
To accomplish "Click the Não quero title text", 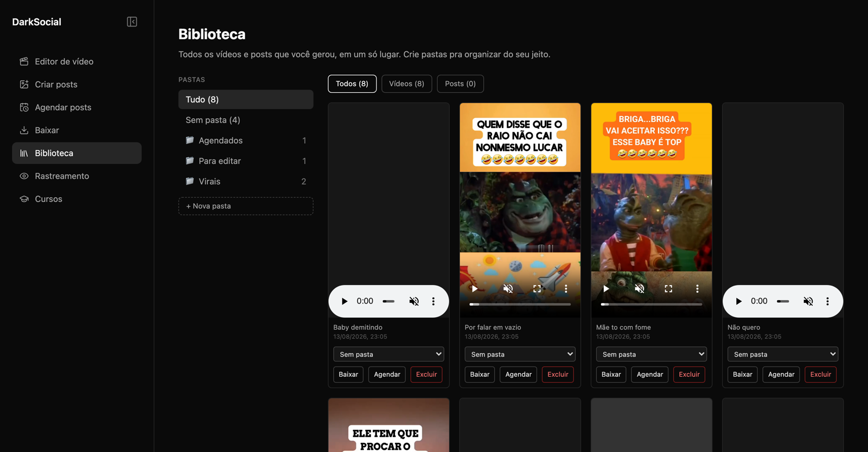I will [x=744, y=327].
